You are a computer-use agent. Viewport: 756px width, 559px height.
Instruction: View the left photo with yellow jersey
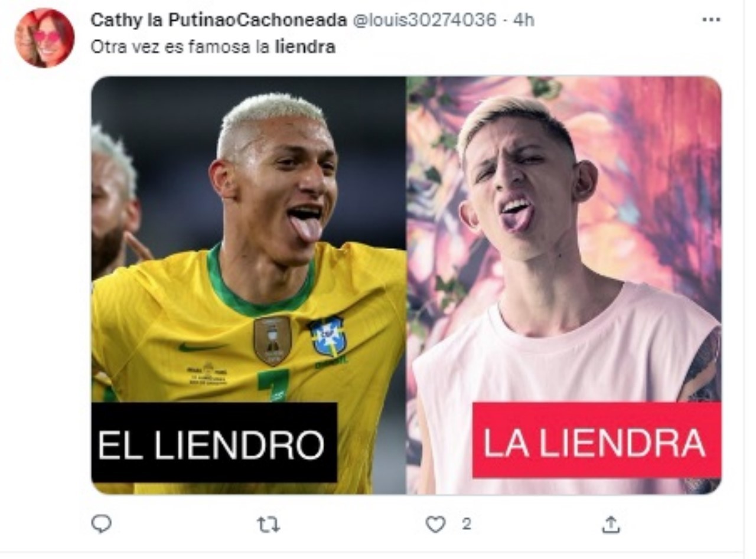click(248, 285)
